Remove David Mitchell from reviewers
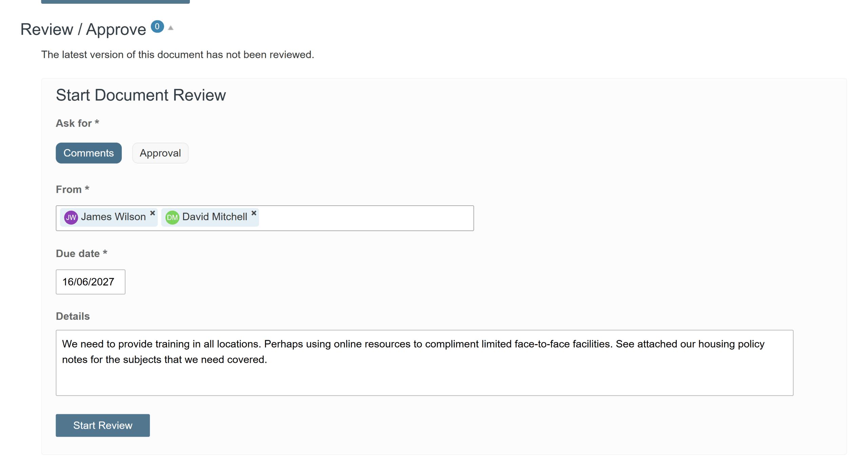Viewport: 868px width, 461px height. pyautogui.click(x=254, y=213)
